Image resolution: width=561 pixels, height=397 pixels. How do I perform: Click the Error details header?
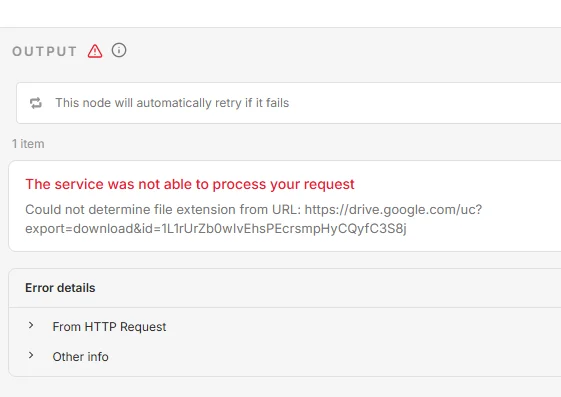click(x=60, y=288)
